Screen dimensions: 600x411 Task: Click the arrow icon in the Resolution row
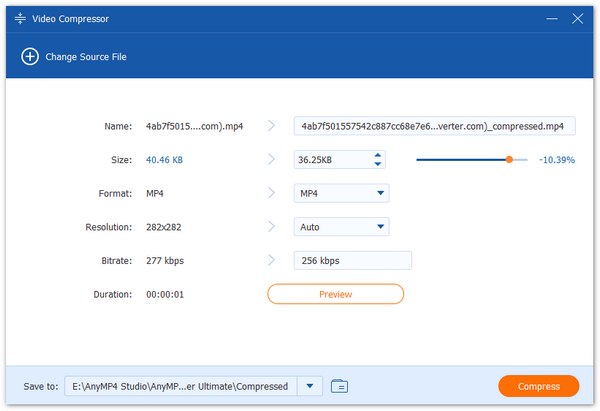271,227
